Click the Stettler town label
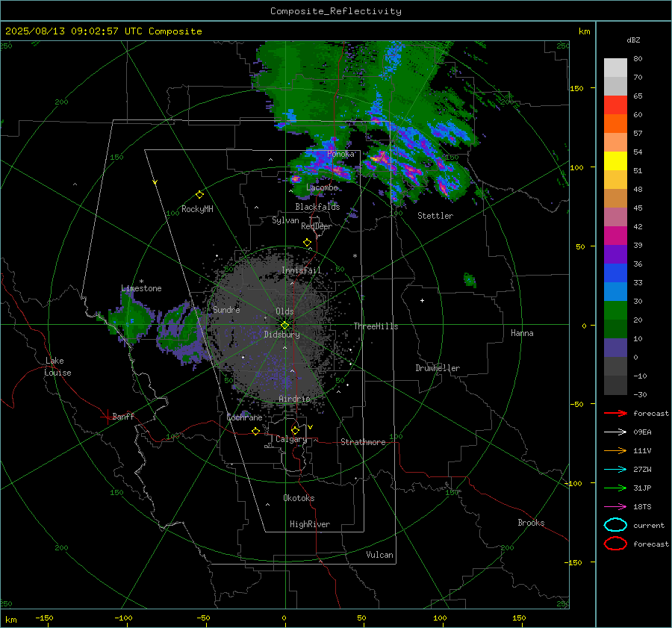 (x=435, y=216)
